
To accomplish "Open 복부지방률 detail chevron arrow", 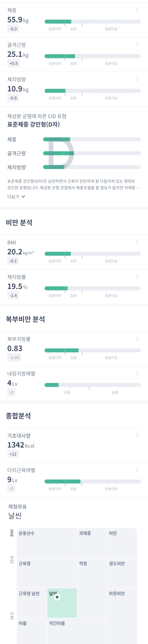I will 137,339.
